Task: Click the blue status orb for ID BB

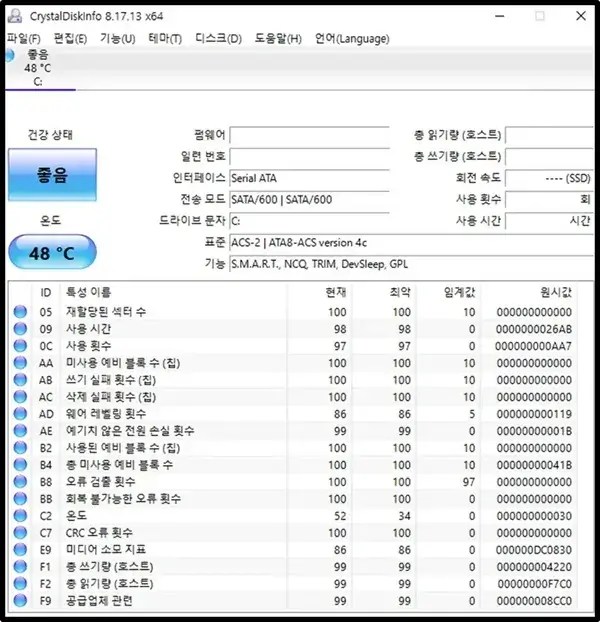Action: 20,499
